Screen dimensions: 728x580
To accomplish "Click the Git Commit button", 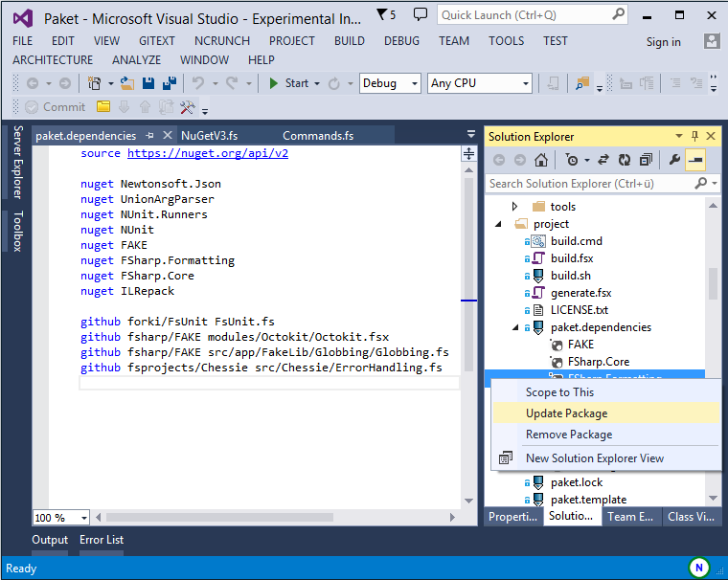I will [x=56, y=107].
